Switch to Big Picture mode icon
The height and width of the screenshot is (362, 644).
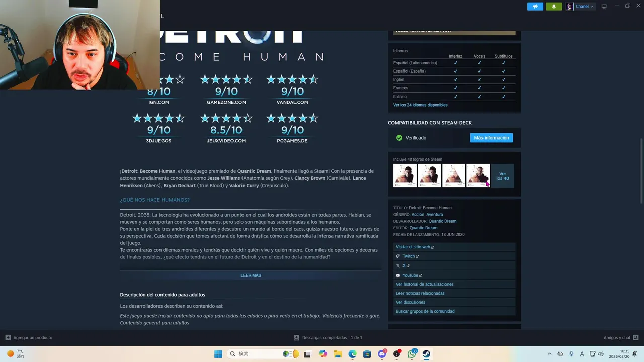point(604,6)
